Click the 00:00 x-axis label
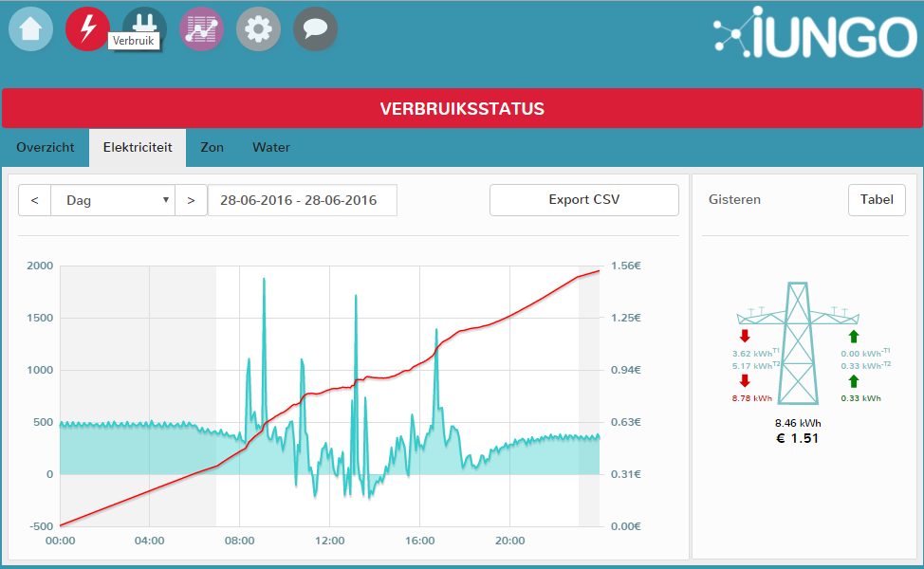Viewport: 924px width, 569px height. pyautogui.click(x=60, y=541)
